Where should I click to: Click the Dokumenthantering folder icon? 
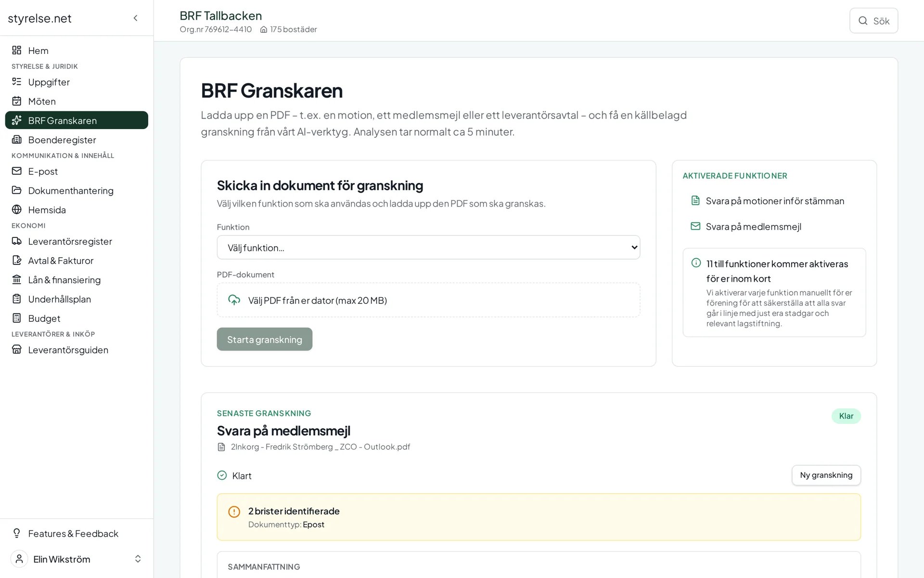click(x=17, y=190)
